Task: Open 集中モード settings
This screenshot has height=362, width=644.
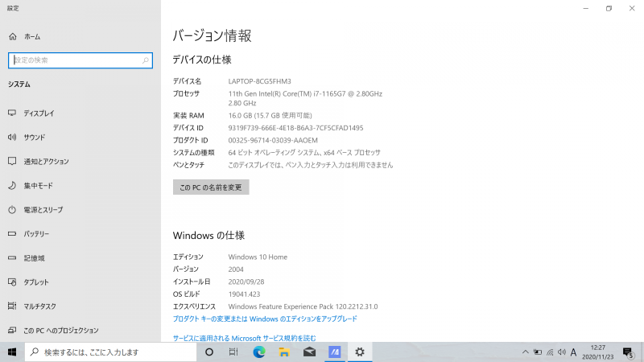Action: pos(31,186)
